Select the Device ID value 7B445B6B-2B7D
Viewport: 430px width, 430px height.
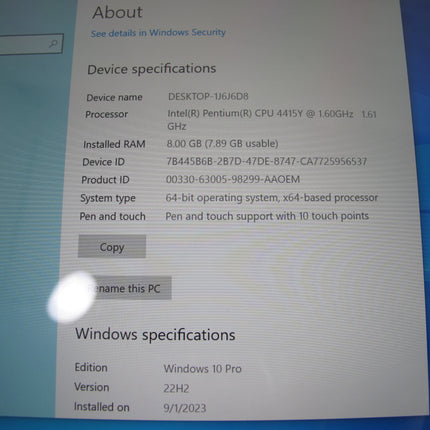(x=266, y=162)
